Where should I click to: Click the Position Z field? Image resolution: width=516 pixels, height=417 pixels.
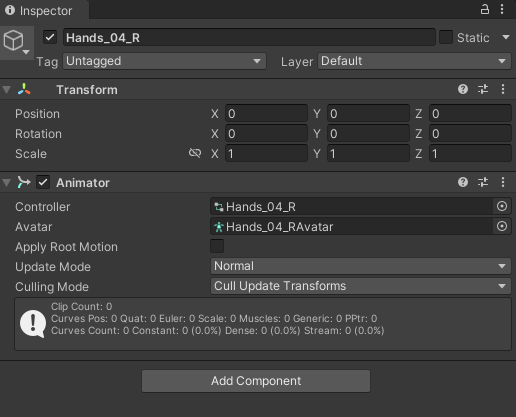[470, 114]
